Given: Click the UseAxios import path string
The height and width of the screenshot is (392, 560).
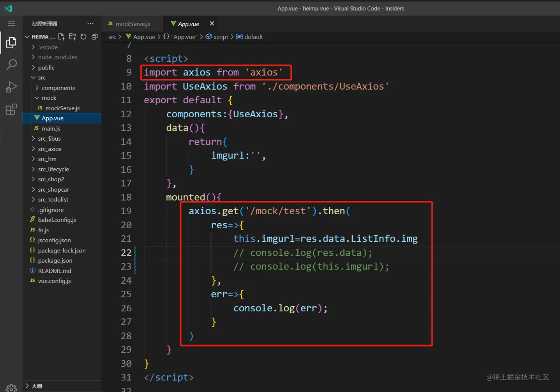Looking at the screenshot, I should coord(325,86).
